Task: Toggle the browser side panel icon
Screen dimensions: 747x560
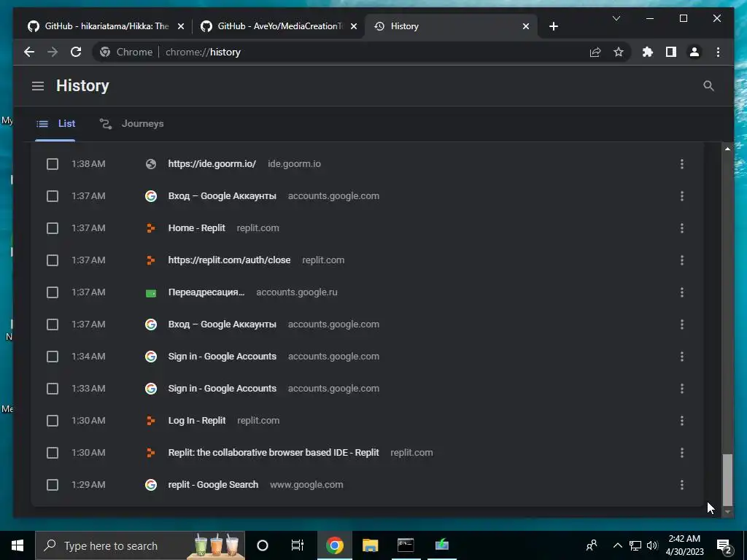Action: [671, 52]
